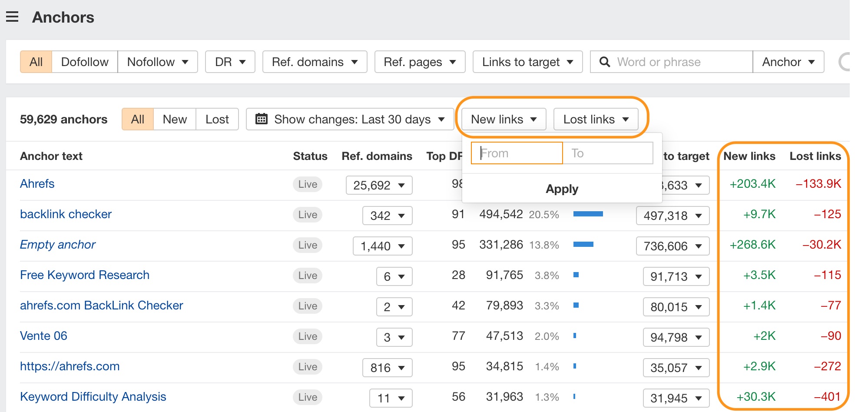Click the From input field
Viewport: 868px width, 412px height.
517,153
